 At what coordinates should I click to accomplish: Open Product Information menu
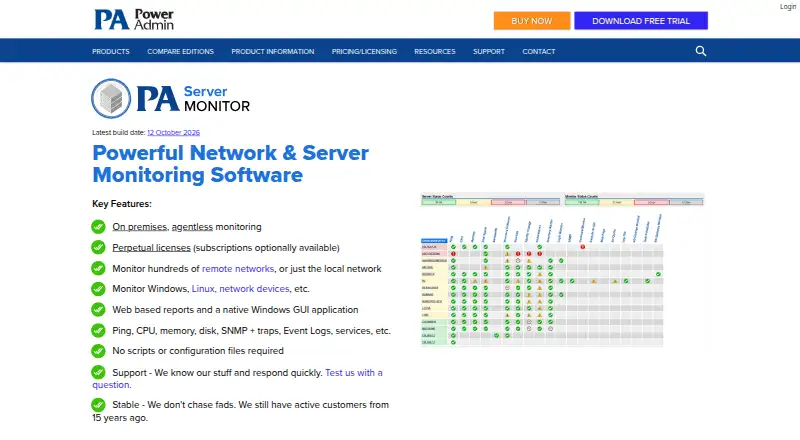coord(273,52)
